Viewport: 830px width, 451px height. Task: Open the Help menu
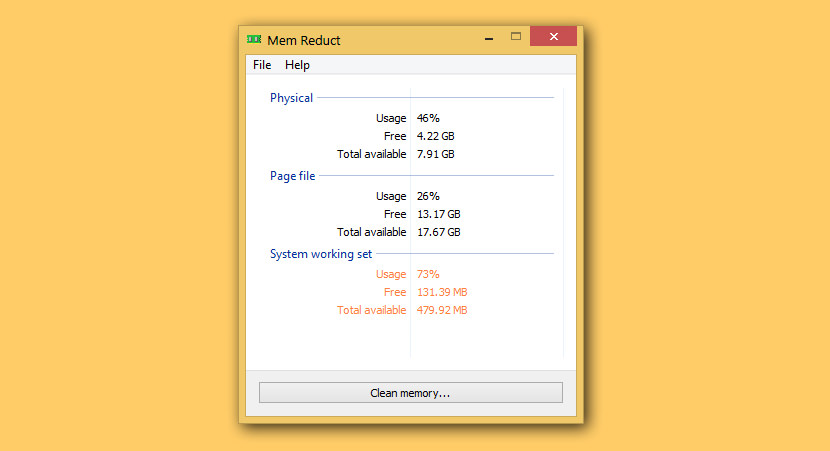coord(297,65)
